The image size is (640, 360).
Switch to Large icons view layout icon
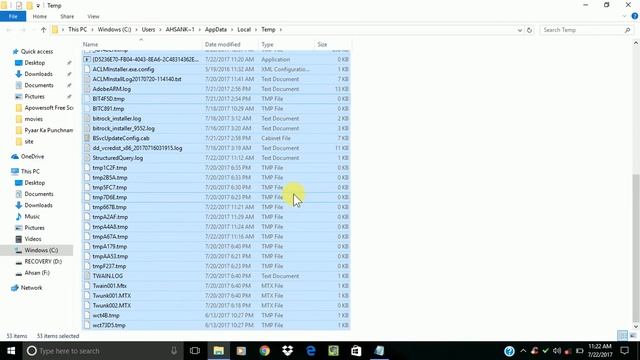coord(633,336)
